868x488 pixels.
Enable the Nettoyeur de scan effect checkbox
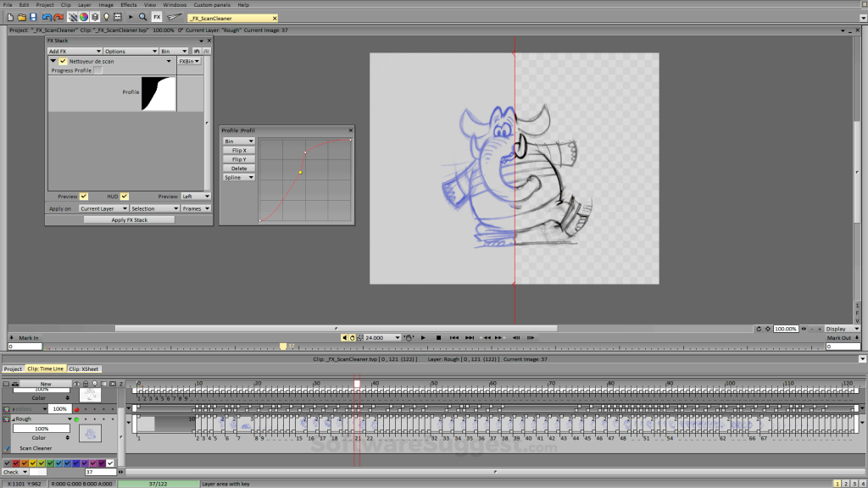coord(63,61)
